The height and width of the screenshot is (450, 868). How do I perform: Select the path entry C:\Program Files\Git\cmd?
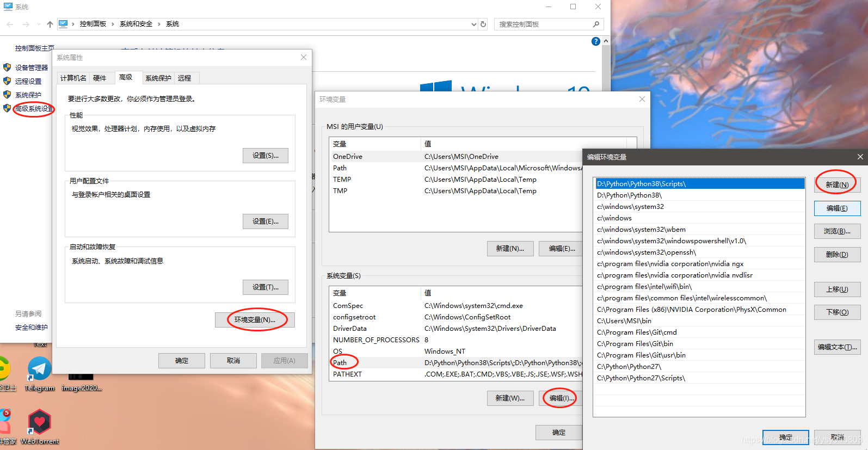click(x=700, y=332)
